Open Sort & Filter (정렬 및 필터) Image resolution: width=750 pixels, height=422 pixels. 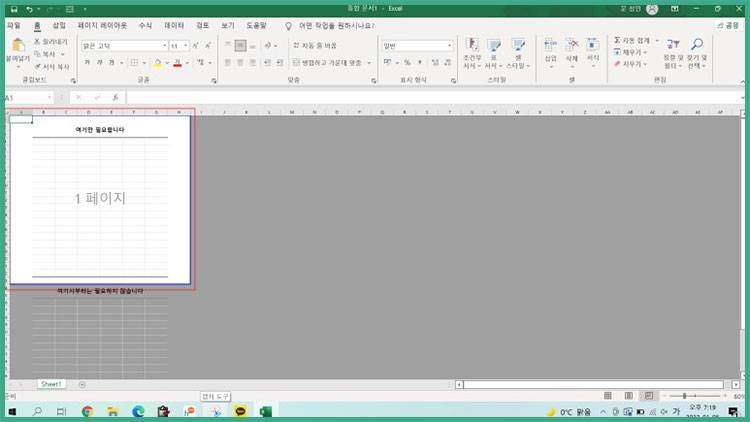pyautogui.click(x=673, y=53)
